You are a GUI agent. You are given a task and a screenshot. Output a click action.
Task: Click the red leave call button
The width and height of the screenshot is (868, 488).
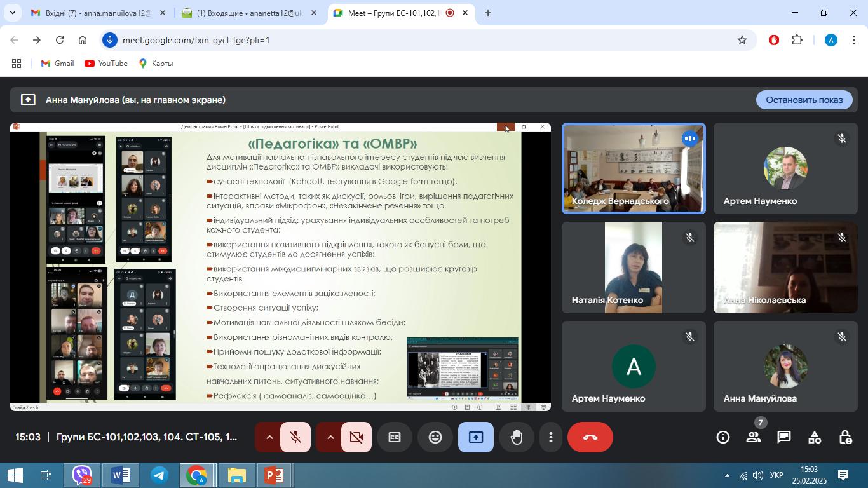click(x=590, y=437)
